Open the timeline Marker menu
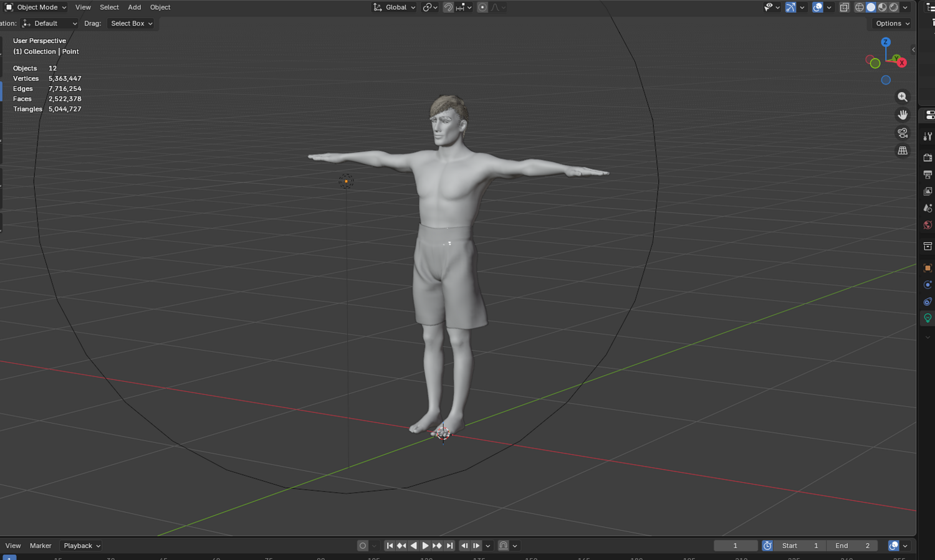 [41, 546]
